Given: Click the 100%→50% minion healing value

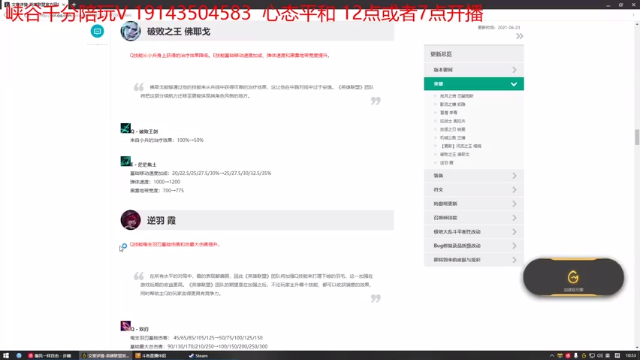Looking at the screenshot, I should click(x=189, y=140).
